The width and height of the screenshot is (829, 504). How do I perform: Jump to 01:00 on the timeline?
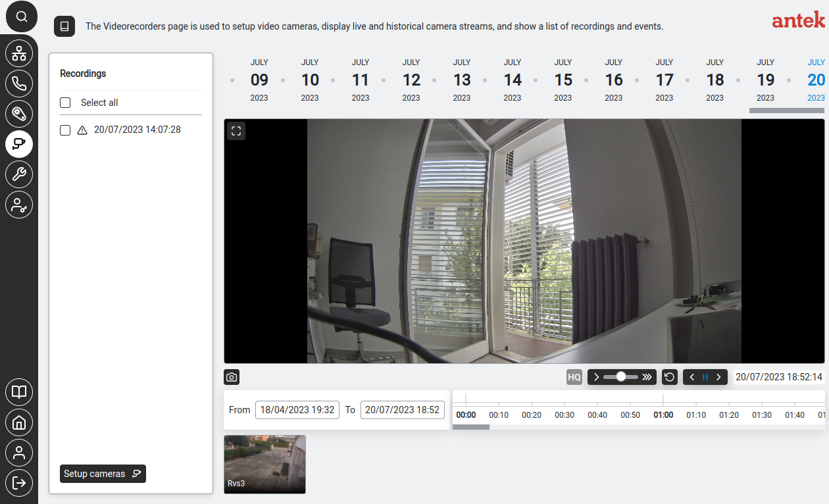pos(663,415)
